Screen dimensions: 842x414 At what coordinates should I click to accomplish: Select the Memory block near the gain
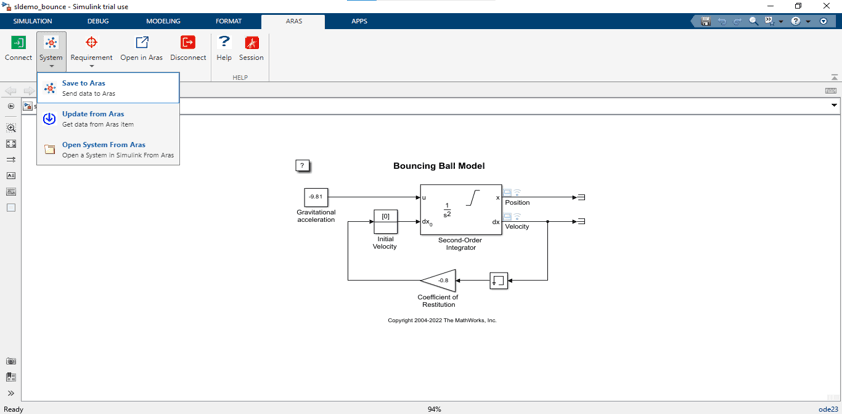[498, 280]
